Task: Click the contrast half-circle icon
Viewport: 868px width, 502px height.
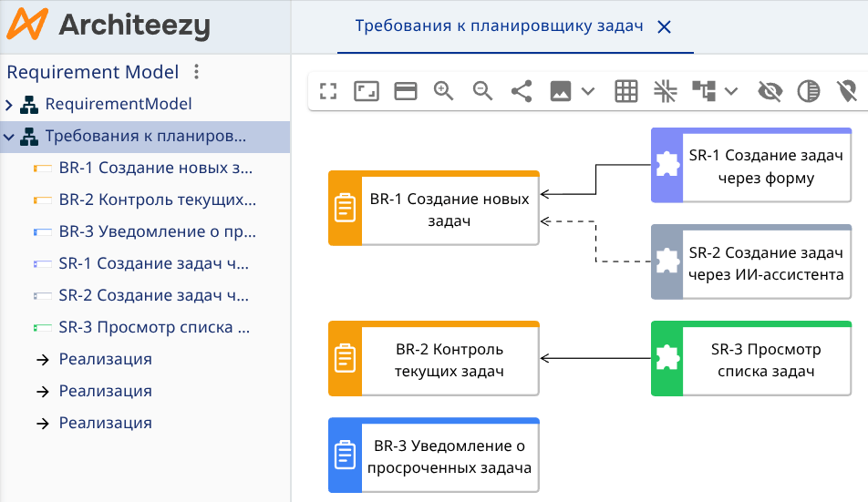Action: (x=808, y=91)
